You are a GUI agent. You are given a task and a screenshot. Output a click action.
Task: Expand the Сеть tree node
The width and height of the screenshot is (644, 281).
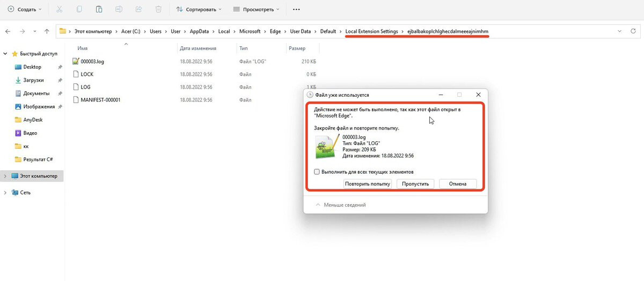click(5, 192)
